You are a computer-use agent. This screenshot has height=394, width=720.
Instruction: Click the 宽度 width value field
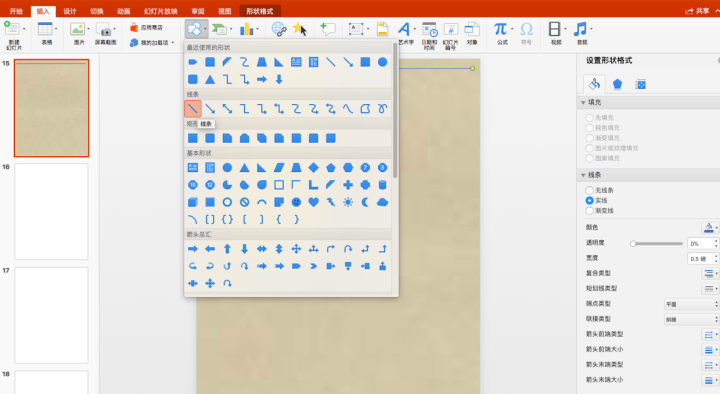(699, 259)
